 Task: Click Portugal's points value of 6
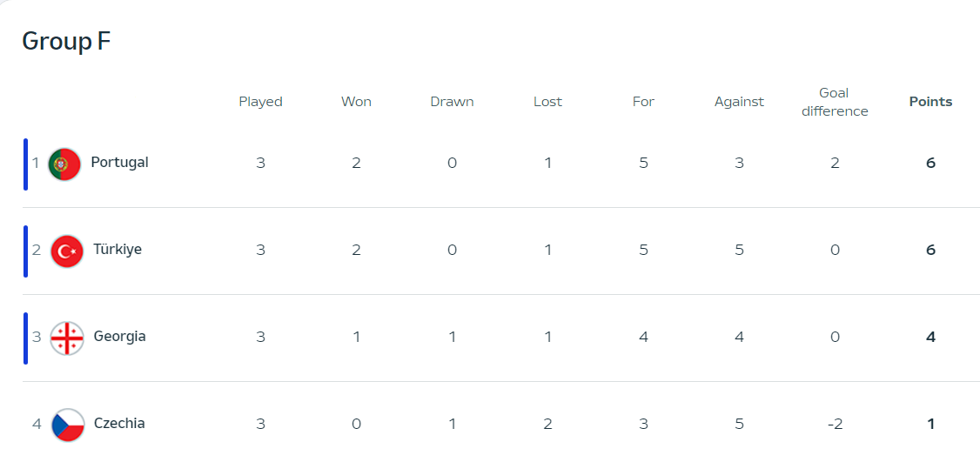(930, 164)
